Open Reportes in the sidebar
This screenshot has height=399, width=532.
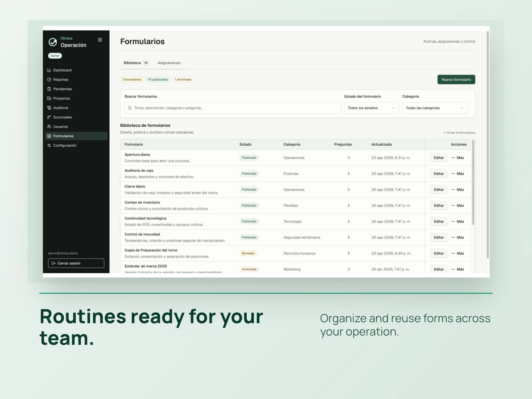pyautogui.click(x=76, y=79)
